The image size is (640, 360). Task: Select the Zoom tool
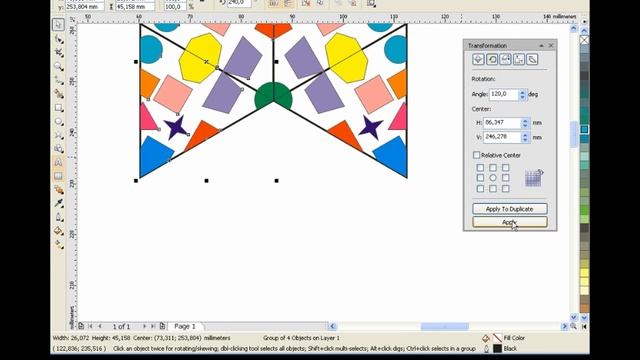59,67
